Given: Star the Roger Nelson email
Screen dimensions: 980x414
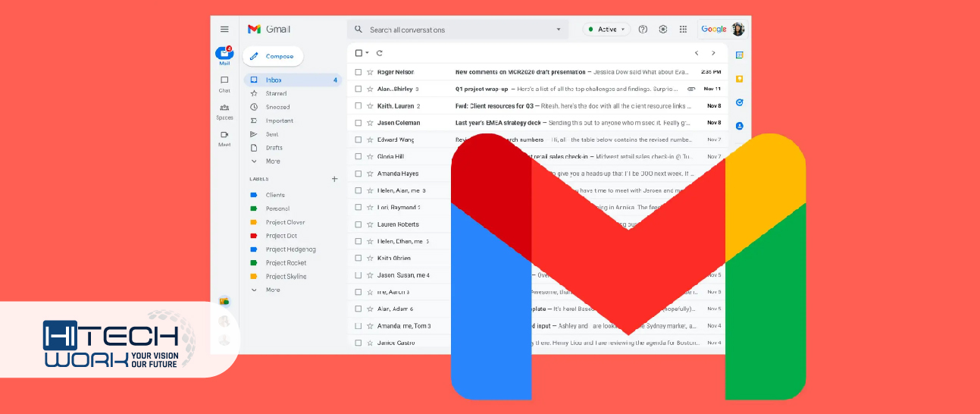Looking at the screenshot, I should coord(370,72).
